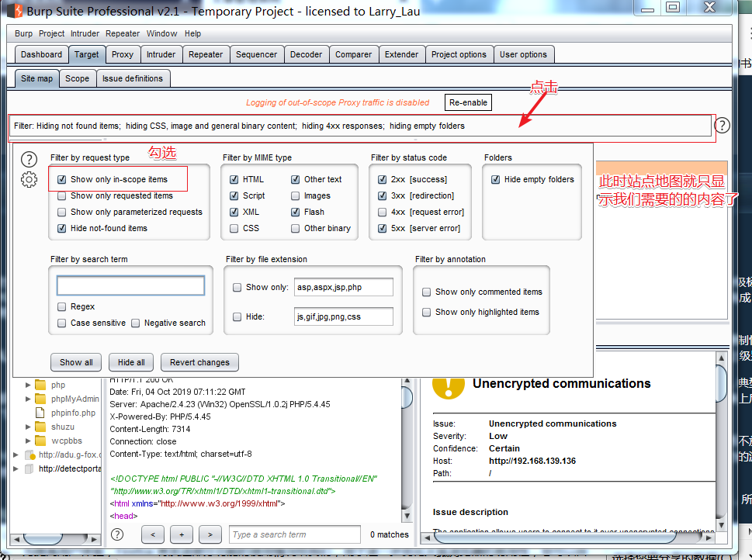Click the filter search term field
Viewport: 752px width, 560px height.
coord(130,285)
